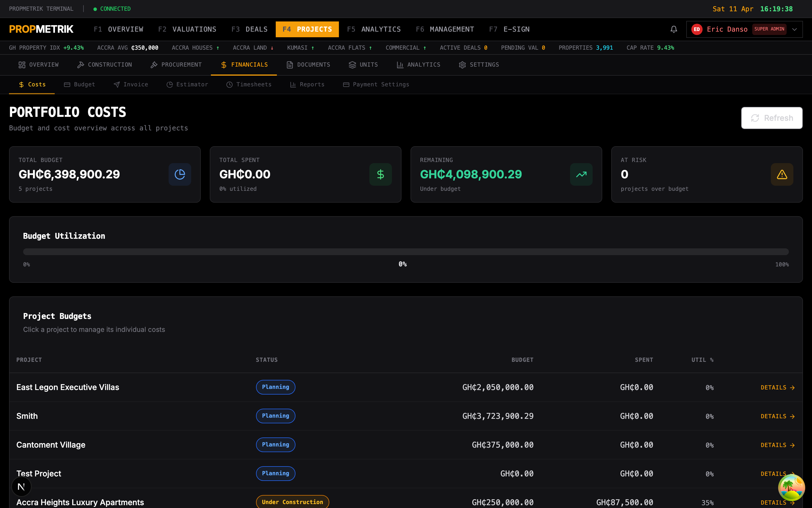Switch to F1 Overview main tab
Viewport: 812px width, 508px height.
pyautogui.click(x=118, y=29)
